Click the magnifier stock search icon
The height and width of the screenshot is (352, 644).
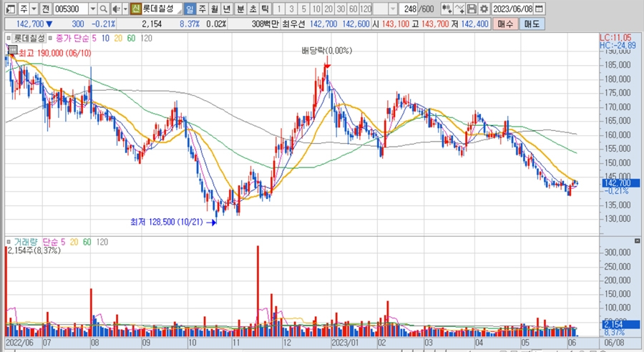104,9
